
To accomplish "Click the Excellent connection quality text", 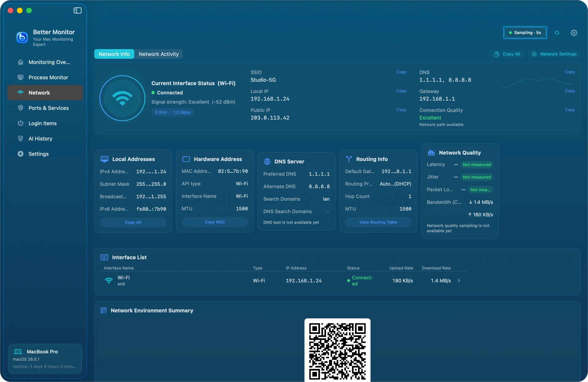I will [x=430, y=118].
